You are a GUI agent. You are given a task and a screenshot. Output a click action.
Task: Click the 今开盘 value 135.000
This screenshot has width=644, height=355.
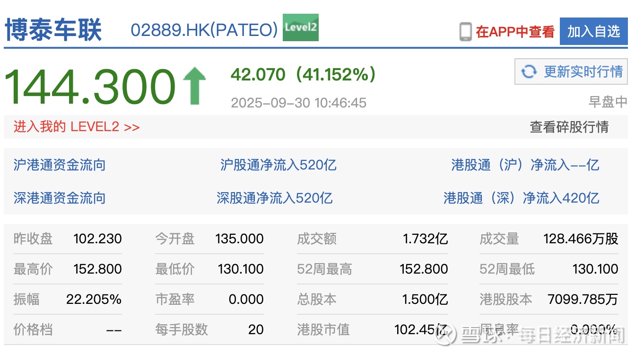point(240,239)
